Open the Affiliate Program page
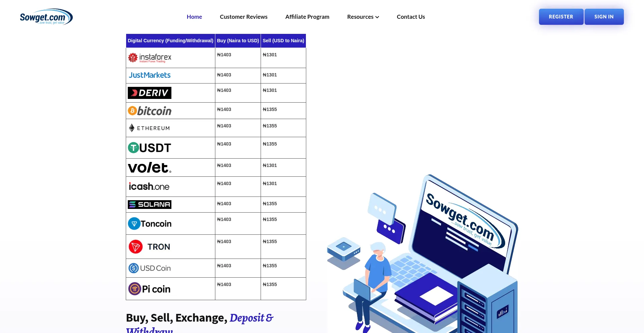The height and width of the screenshot is (333, 644). click(x=307, y=17)
